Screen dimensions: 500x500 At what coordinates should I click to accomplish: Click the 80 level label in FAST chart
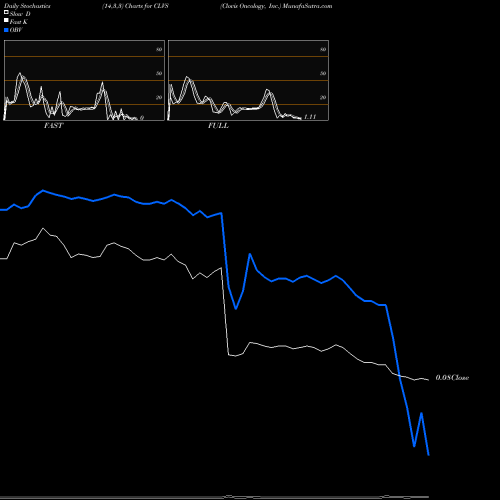[x=159, y=49]
